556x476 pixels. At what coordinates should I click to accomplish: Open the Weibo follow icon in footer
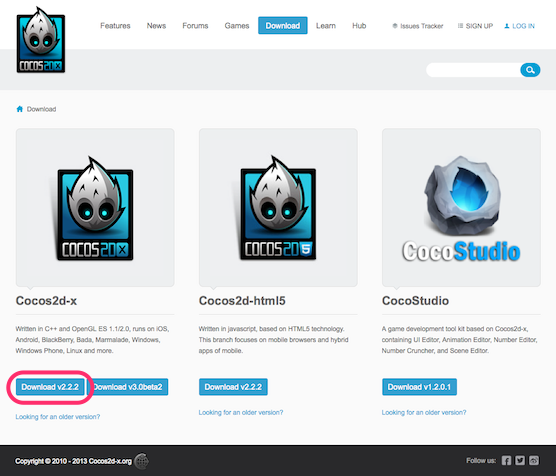pos(534,460)
